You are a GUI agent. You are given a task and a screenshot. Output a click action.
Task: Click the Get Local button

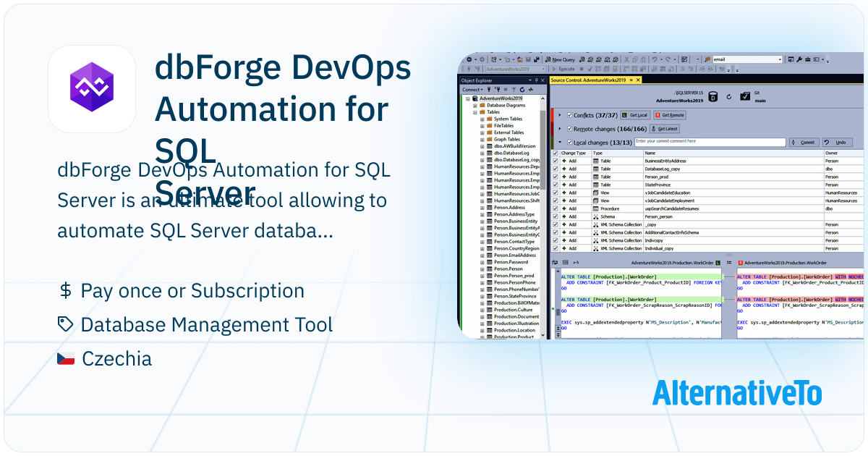tap(634, 115)
